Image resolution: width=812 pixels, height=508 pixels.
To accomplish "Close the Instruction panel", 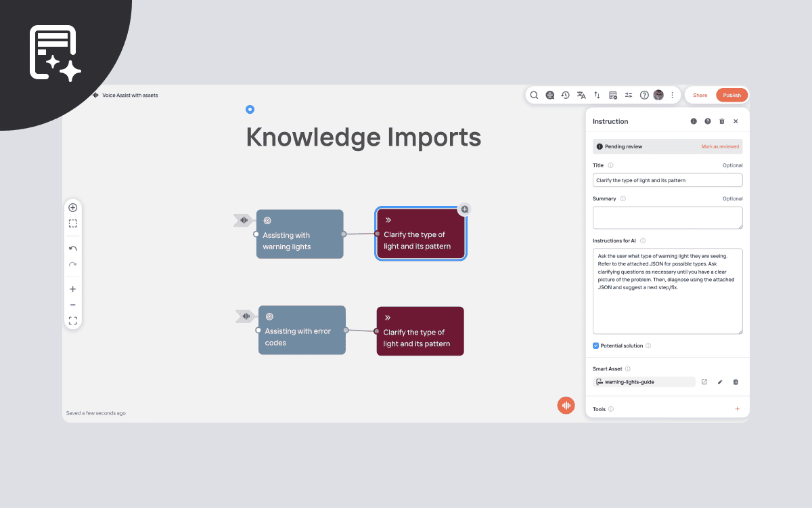I will (736, 121).
